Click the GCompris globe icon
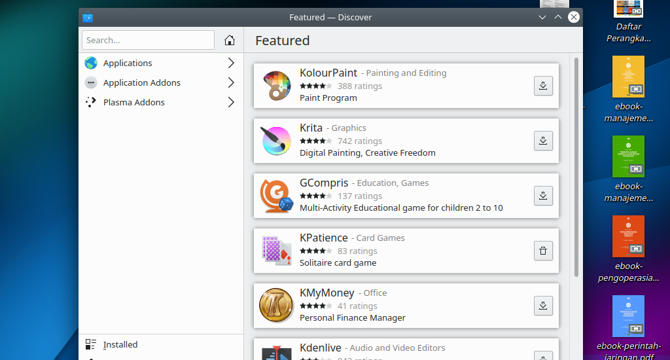Image resolution: width=670 pixels, height=360 pixels. coord(276,196)
